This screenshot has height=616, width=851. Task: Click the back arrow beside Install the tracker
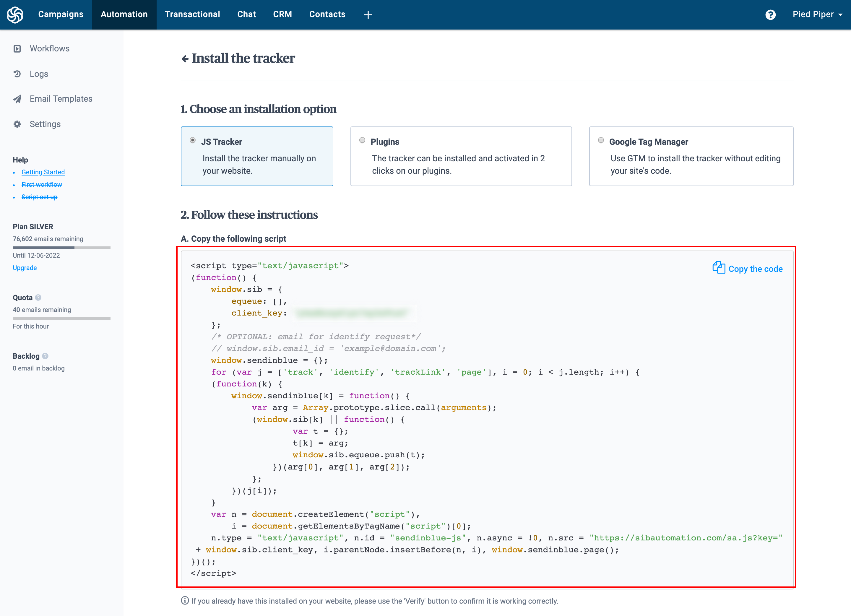tap(185, 58)
